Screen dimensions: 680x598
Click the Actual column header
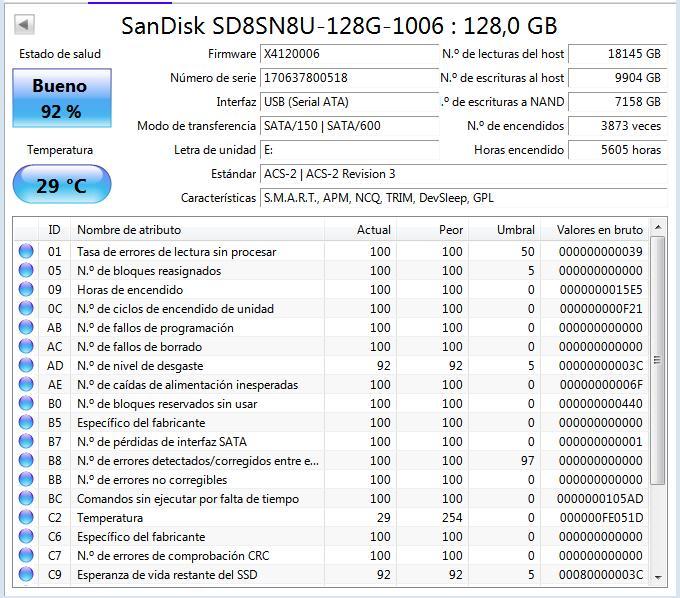pos(360,230)
